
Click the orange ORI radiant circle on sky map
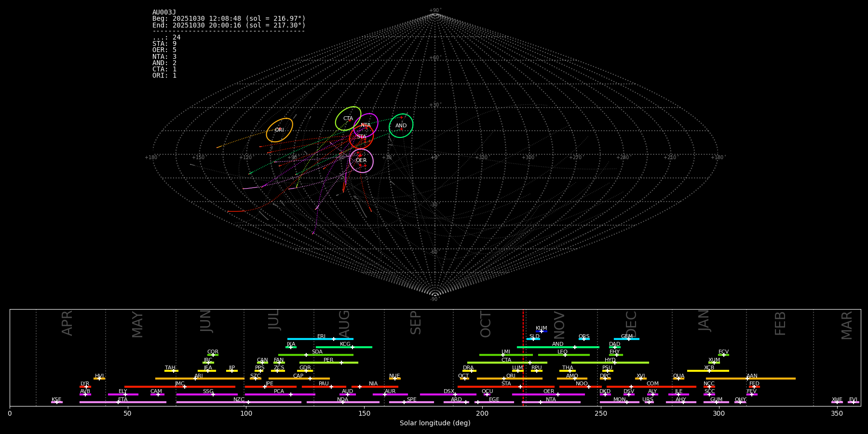coord(279,130)
